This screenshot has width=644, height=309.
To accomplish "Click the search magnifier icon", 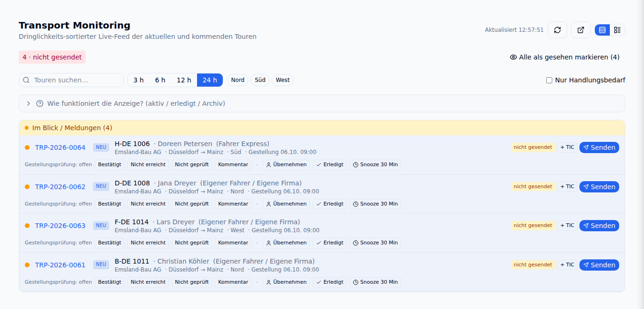I will point(26,80).
